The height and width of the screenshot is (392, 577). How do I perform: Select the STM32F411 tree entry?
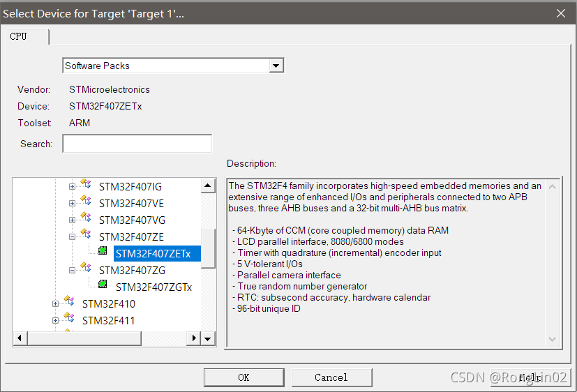109,321
